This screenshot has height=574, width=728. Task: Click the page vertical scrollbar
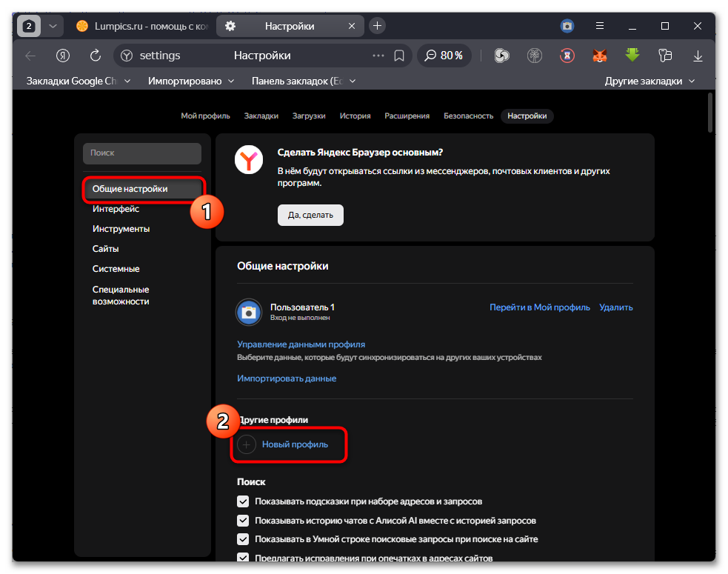tap(710, 113)
